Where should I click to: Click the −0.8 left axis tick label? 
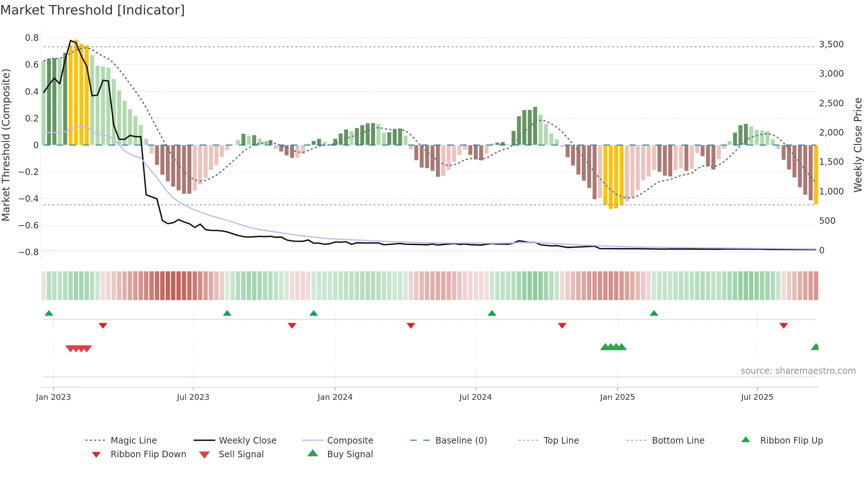(29, 252)
